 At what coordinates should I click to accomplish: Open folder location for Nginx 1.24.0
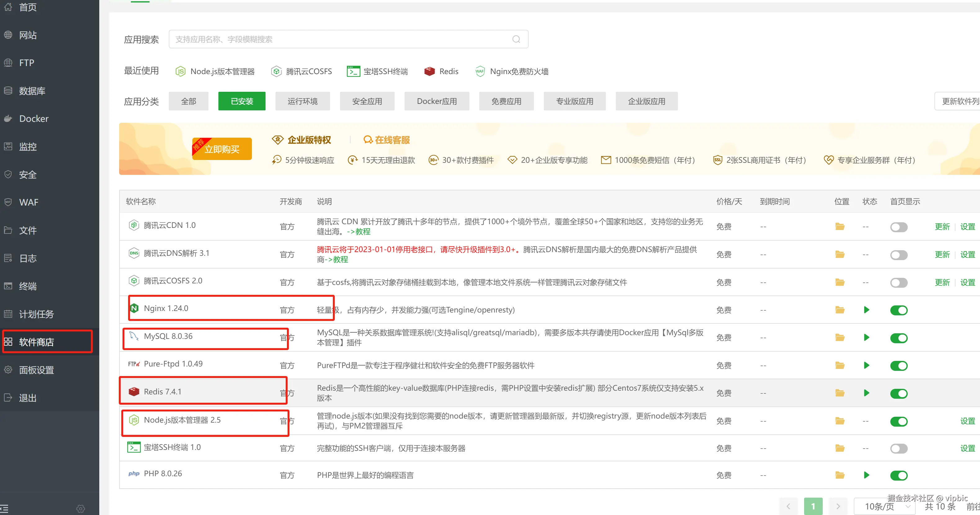coord(839,310)
